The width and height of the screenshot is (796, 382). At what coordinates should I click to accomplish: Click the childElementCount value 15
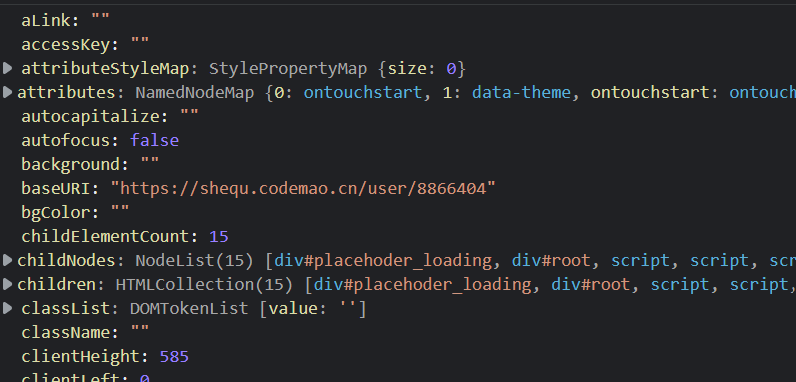(219, 236)
